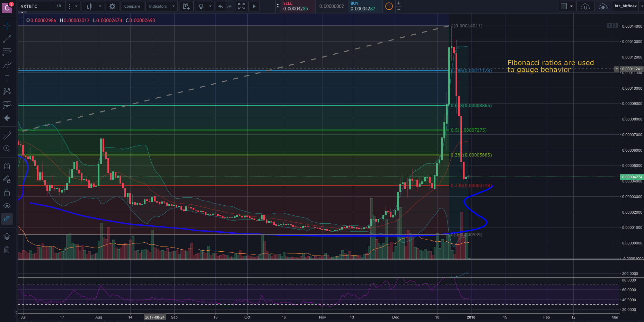Collapse the left toolbar arrow
Screen dimensions: 644x322
click(x=16, y=312)
